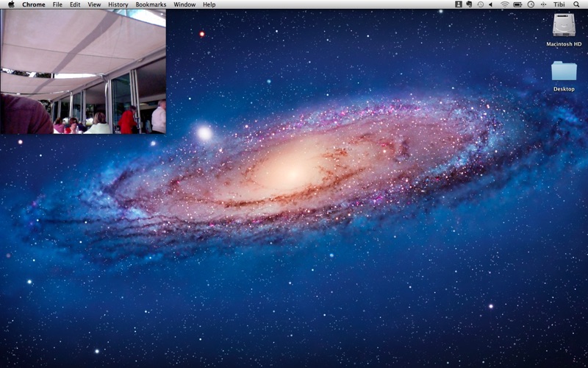588x368 pixels.
Task: Open the Help menu
Action: (x=209, y=4)
